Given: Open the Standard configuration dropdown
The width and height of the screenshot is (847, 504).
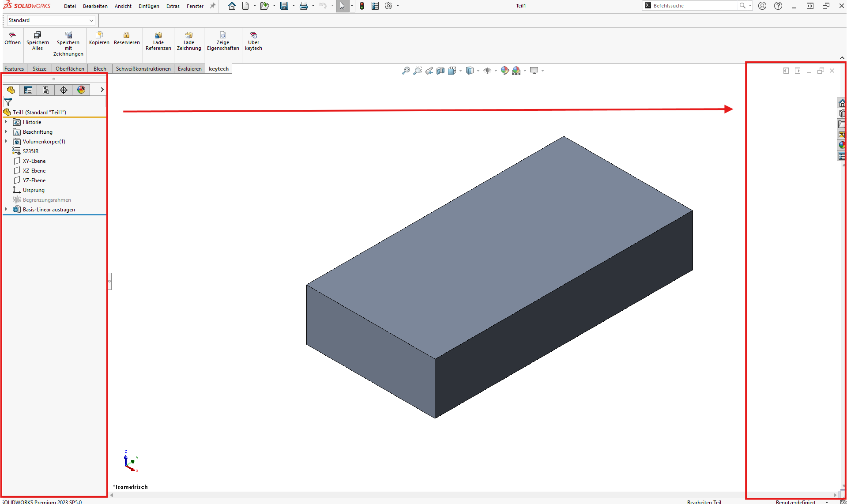Looking at the screenshot, I should point(91,20).
